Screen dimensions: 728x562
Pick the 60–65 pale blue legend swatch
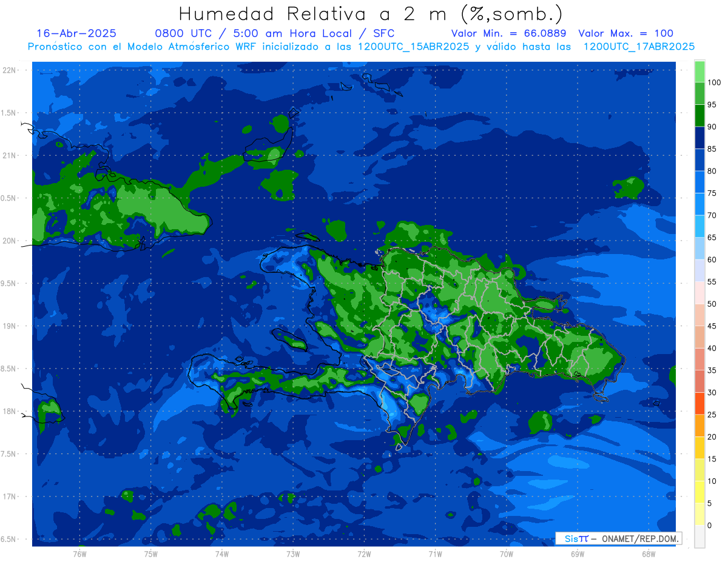pos(699,249)
